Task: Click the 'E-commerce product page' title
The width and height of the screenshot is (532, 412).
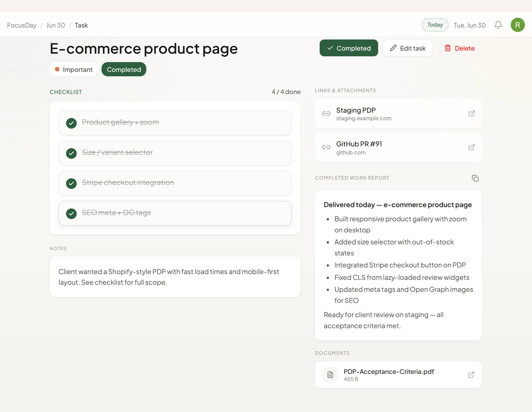Action: pyautogui.click(x=144, y=49)
